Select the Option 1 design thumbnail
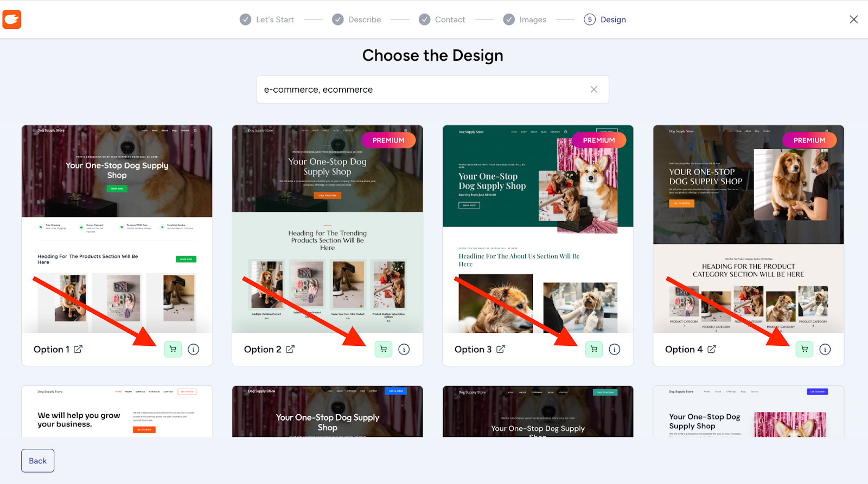 pyautogui.click(x=117, y=229)
